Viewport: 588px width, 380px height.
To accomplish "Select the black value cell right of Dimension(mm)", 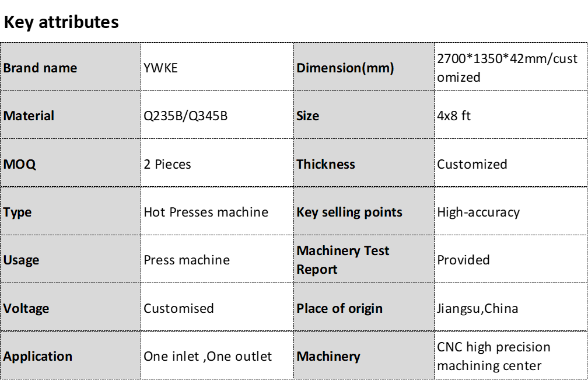I will pyautogui.click(x=511, y=67).
